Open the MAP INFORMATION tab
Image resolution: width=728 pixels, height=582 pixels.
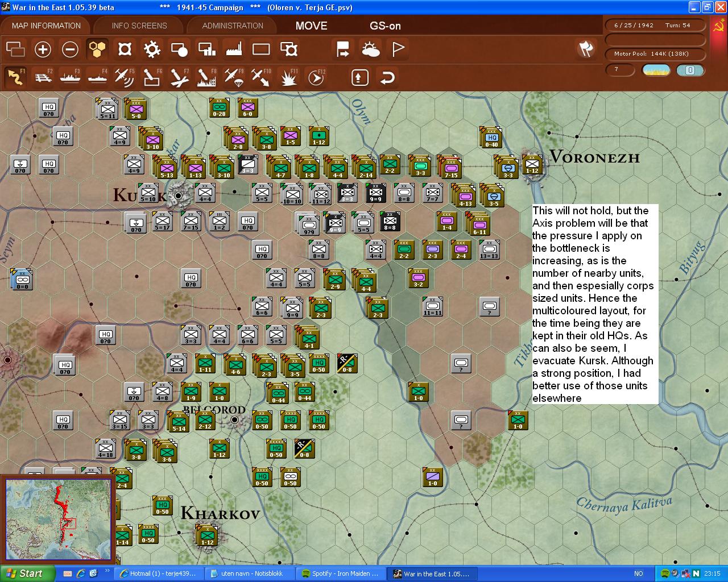click(46, 26)
